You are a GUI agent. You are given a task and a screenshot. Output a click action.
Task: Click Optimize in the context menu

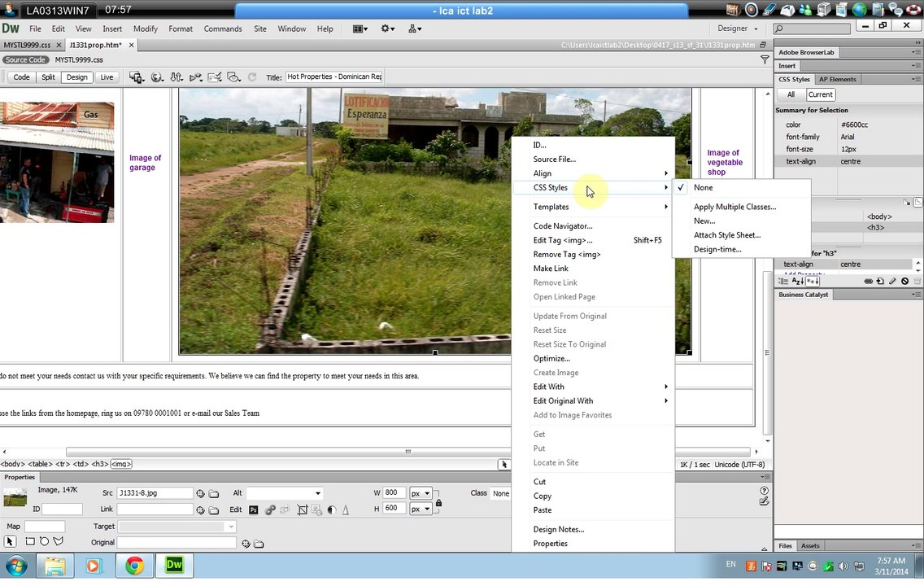551,358
